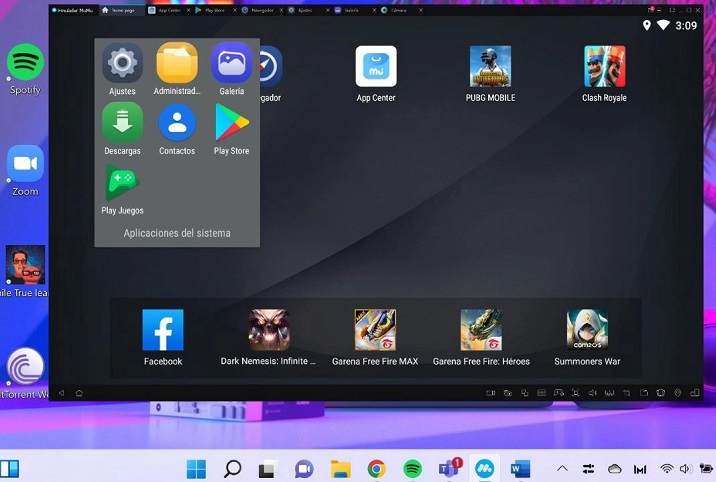Image resolution: width=716 pixels, height=482 pixels.
Task: Open Microsoft Teams from the taskbar
Action: 449,469
